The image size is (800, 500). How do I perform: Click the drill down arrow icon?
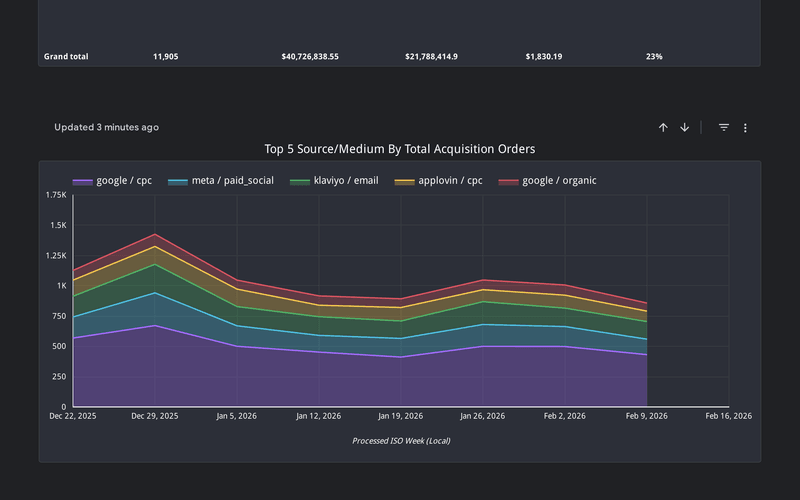[x=685, y=128]
